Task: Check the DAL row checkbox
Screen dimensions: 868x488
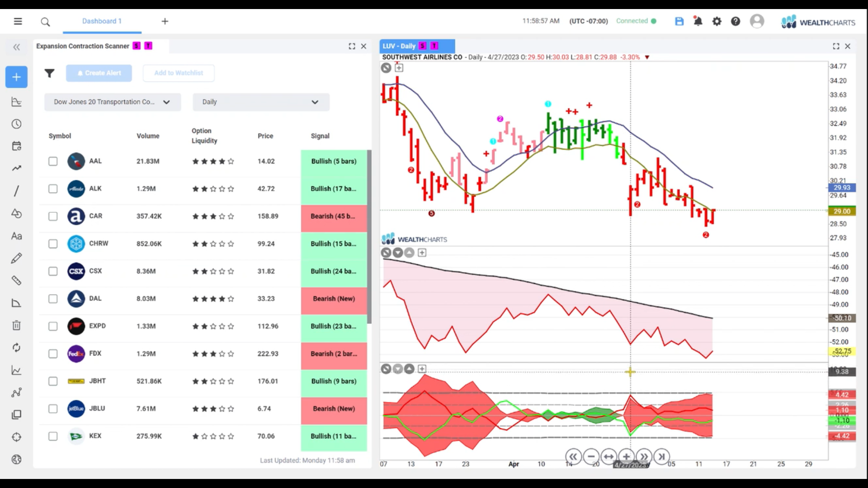Action: point(53,299)
